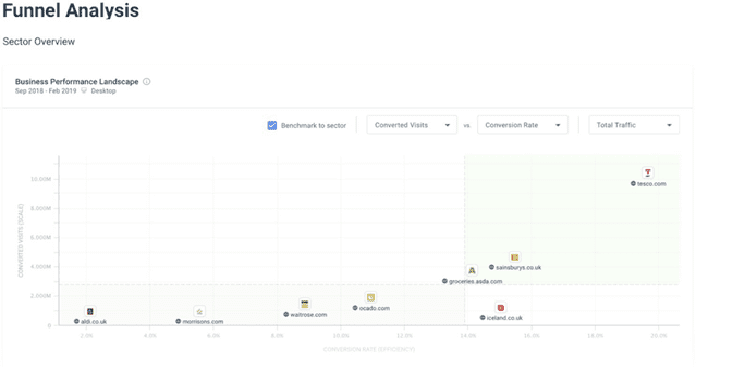This screenshot has height=386, width=730.
Task: Click the iceland.co.uk label
Action: point(505,318)
